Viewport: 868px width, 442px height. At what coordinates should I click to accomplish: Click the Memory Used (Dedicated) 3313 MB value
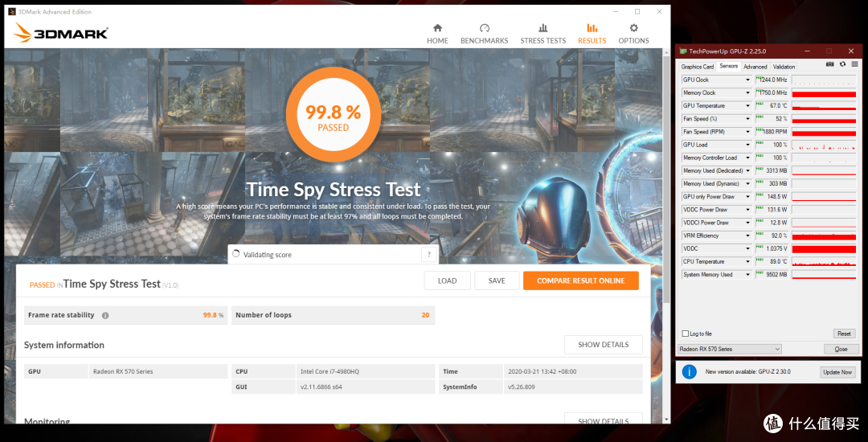(772, 171)
